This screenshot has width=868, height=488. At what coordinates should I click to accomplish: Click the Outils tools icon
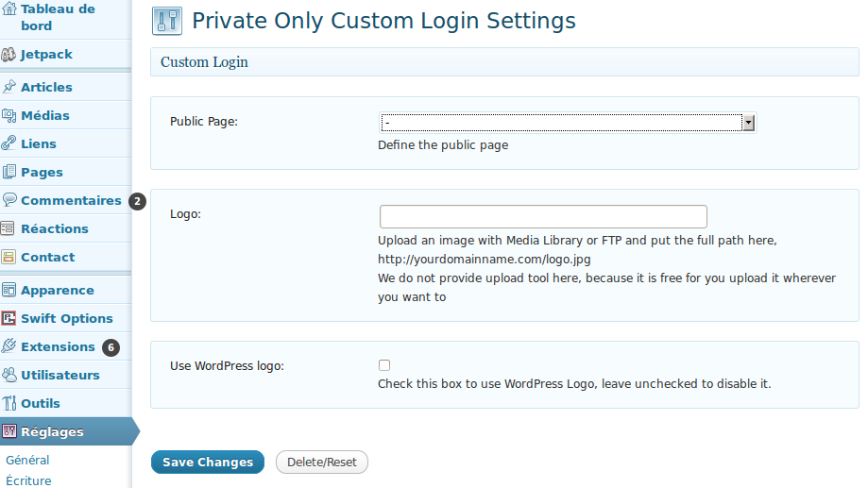pos(9,403)
